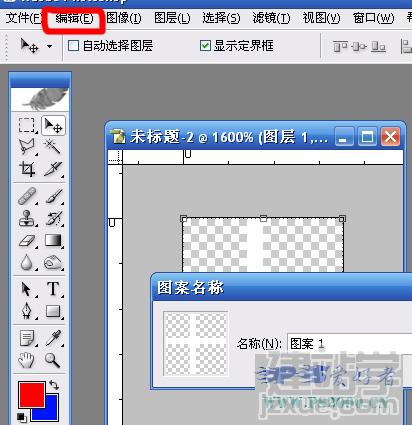Click align vertical centers icon
This screenshot has height=425, width=412.
[x=359, y=46]
